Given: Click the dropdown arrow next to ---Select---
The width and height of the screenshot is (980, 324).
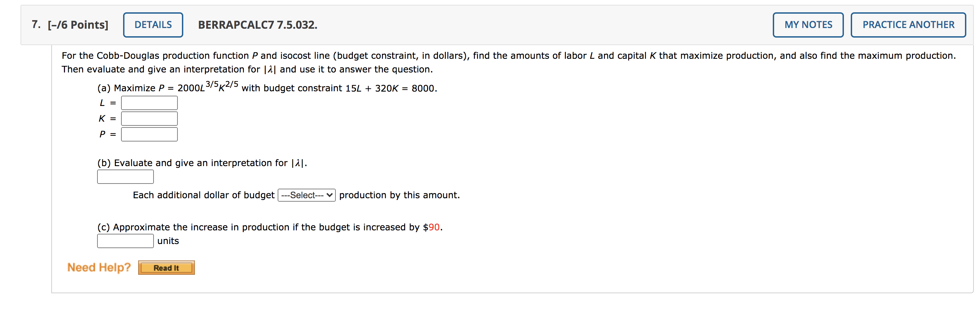Looking at the screenshot, I should (329, 195).
